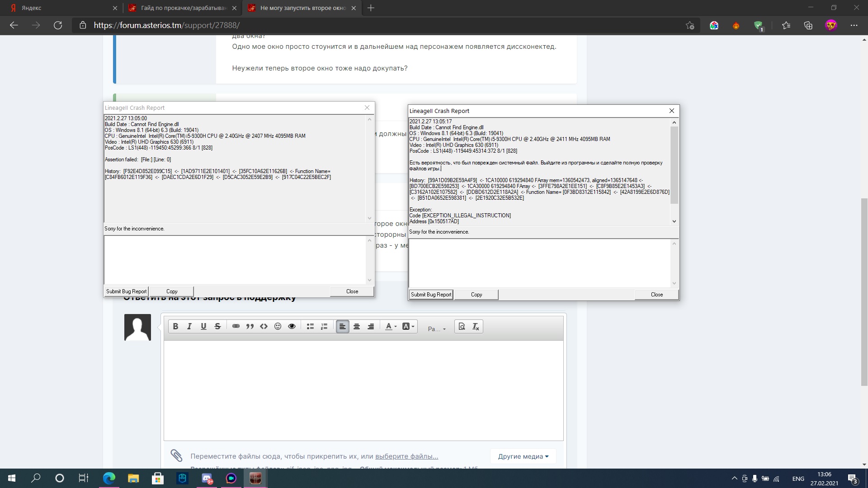The width and height of the screenshot is (868, 488).
Task: Add this page to favorites
Action: 690,25
